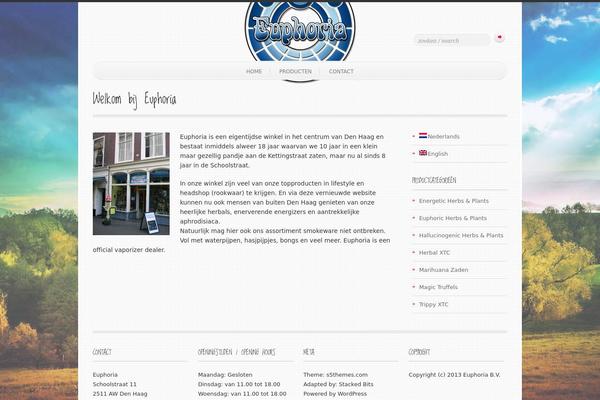
Task: Switch language to English
Action: point(438,154)
